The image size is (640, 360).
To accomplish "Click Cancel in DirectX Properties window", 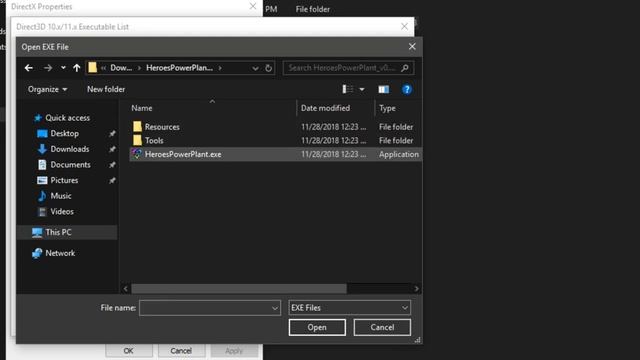I will [x=181, y=351].
